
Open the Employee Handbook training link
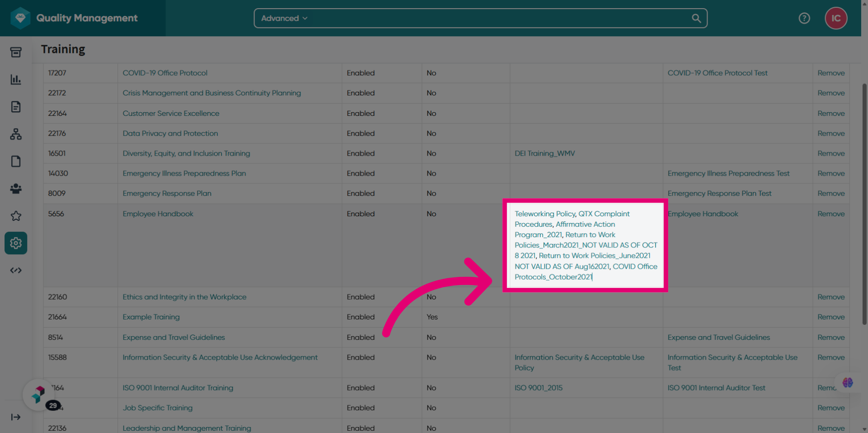[158, 214]
